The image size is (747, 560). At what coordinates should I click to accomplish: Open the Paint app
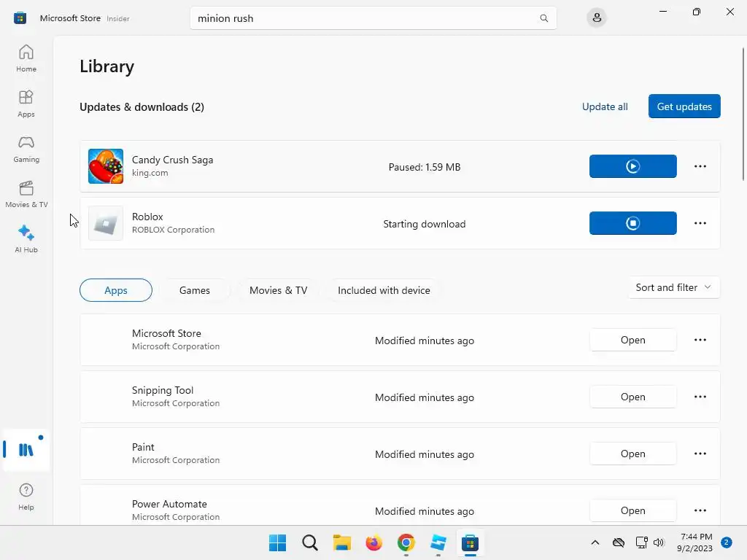[x=632, y=454]
